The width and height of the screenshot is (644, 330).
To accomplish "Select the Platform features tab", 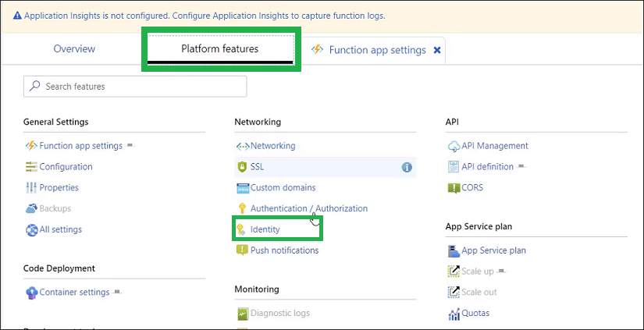I will tap(220, 49).
